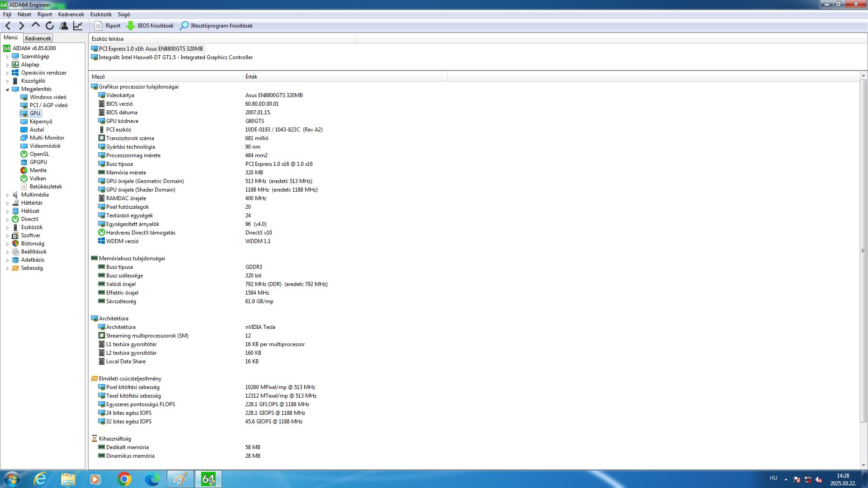Screen dimensions: 868x488
Task: Expand the DirectX tree node
Action: 7,220
